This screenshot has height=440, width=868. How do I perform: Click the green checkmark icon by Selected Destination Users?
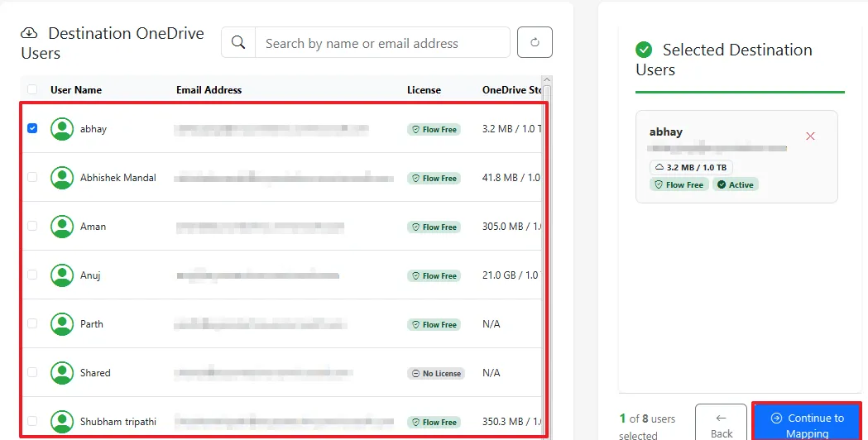[x=644, y=50]
